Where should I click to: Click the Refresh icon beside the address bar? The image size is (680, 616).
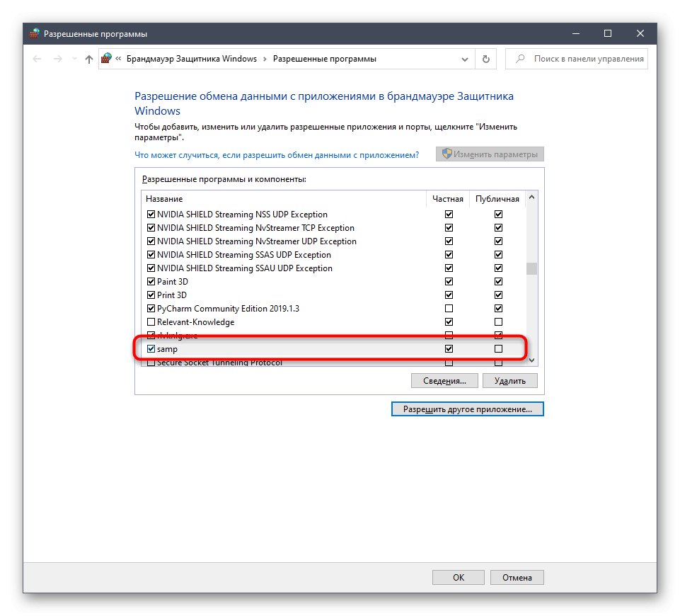485,59
